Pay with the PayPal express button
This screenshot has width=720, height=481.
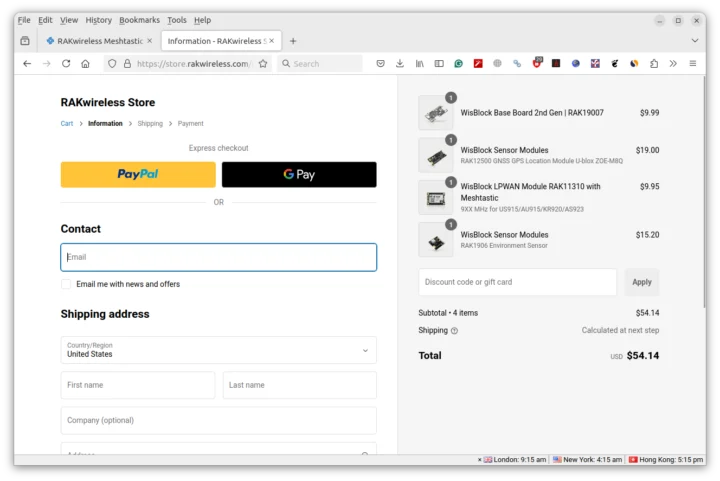[138, 174]
